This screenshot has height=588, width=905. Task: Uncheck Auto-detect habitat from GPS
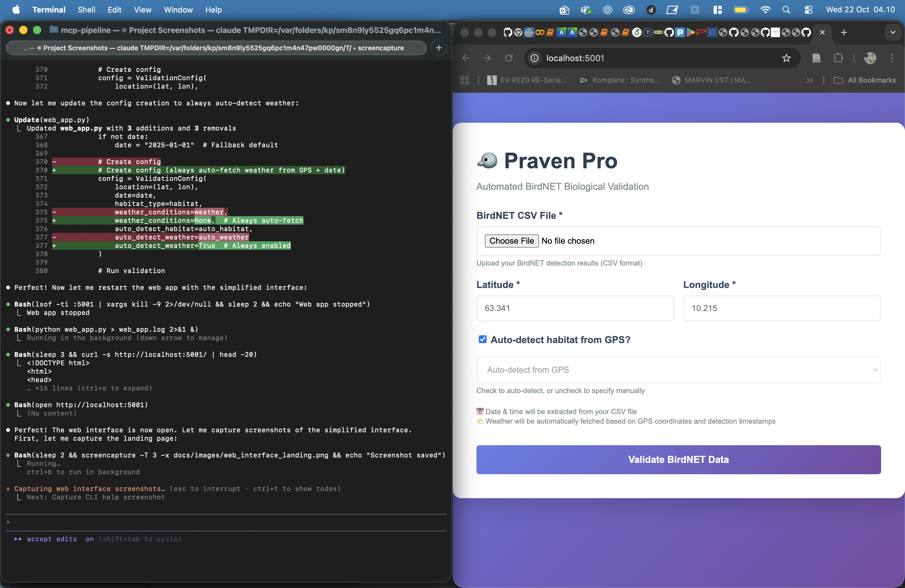[482, 340]
